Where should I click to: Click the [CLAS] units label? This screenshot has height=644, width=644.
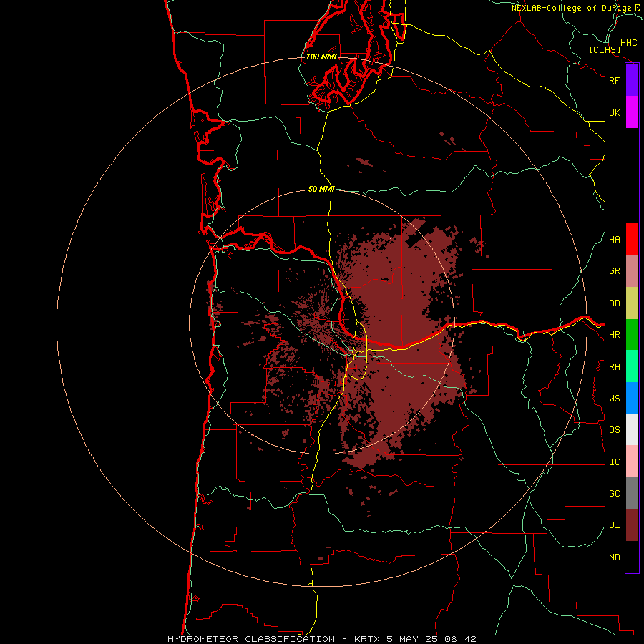tap(605, 49)
